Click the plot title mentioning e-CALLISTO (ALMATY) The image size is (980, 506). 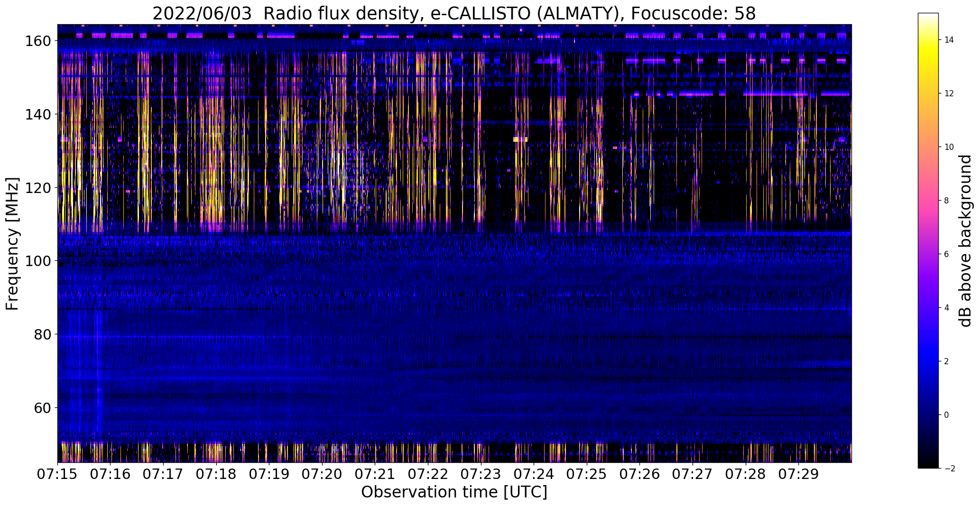(454, 14)
